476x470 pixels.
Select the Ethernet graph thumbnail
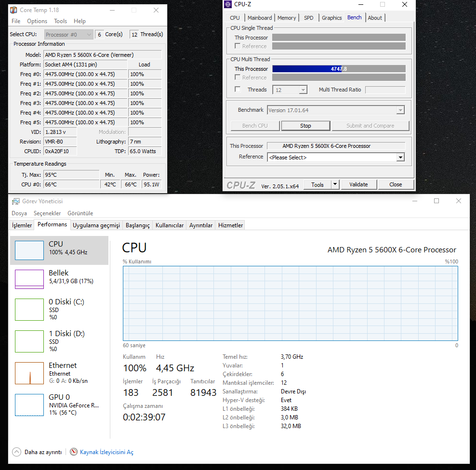[x=29, y=373]
